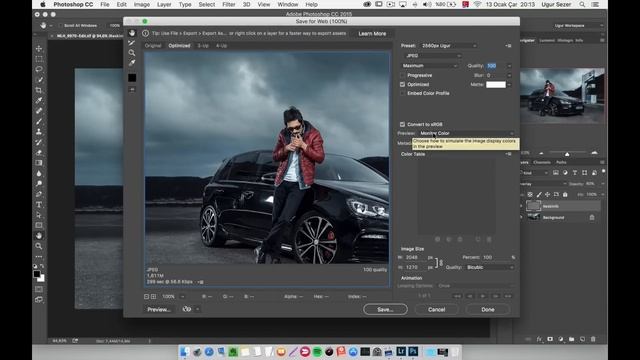Switch to the Optimized tab
The height and width of the screenshot is (360, 640).
[180, 46]
